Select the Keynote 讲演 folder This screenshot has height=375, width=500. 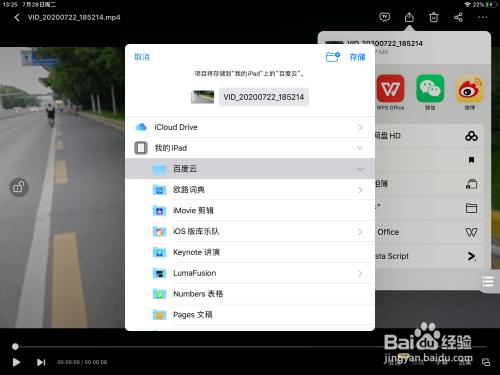tap(250, 252)
